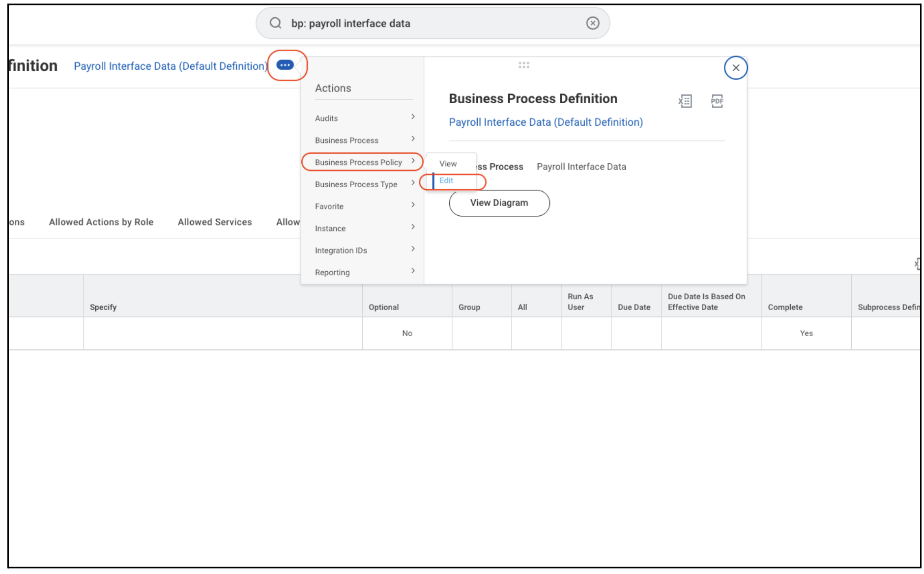Click the chevron next to Reporting

tap(413, 271)
